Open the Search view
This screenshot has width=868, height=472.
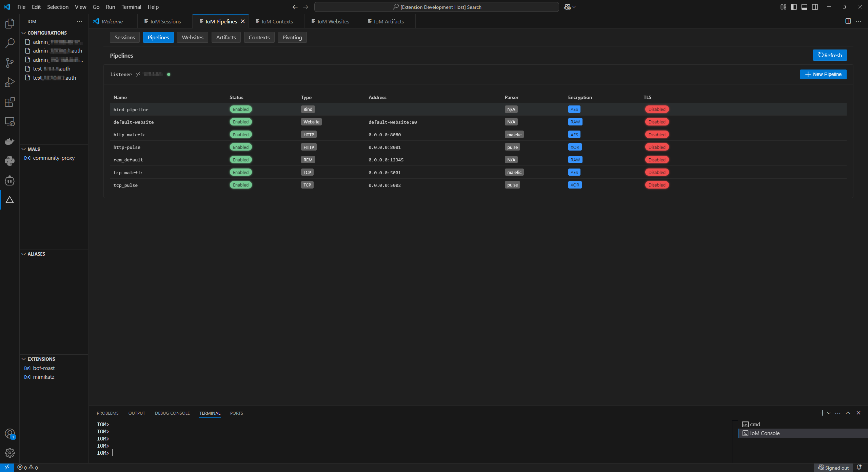[10, 43]
